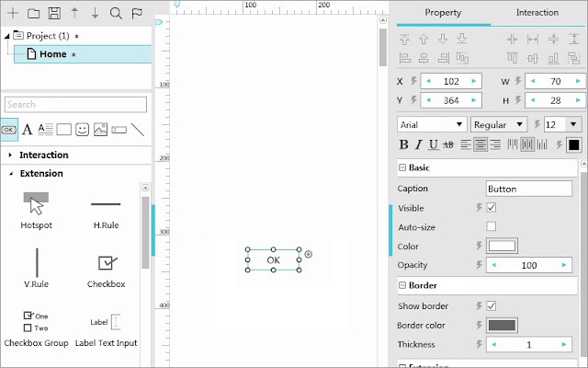Set text alignment to left
Screen dimensions: 588x368
pyautogui.click(x=466, y=144)
